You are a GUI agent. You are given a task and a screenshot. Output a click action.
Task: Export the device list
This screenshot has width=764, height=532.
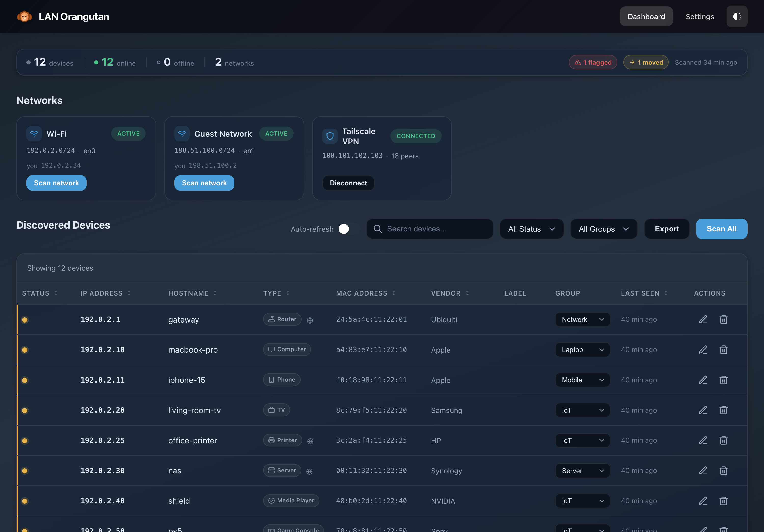(666, 229)
